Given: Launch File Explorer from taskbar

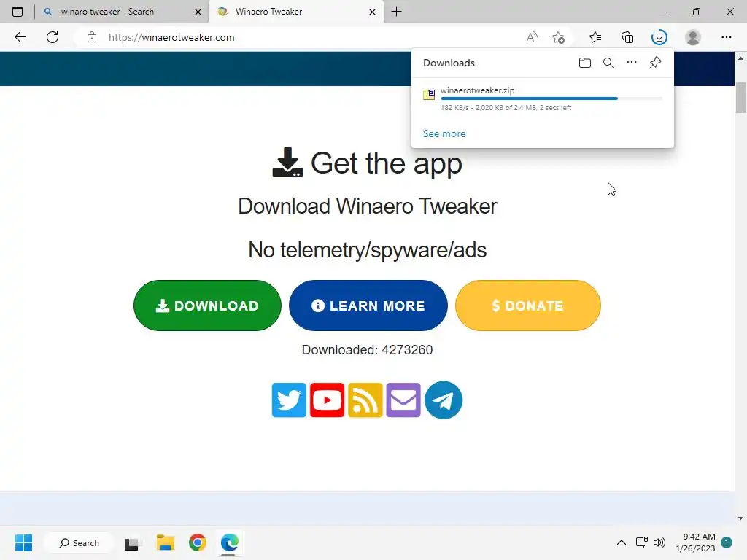Looking at the screenshot, I should 166,542.
